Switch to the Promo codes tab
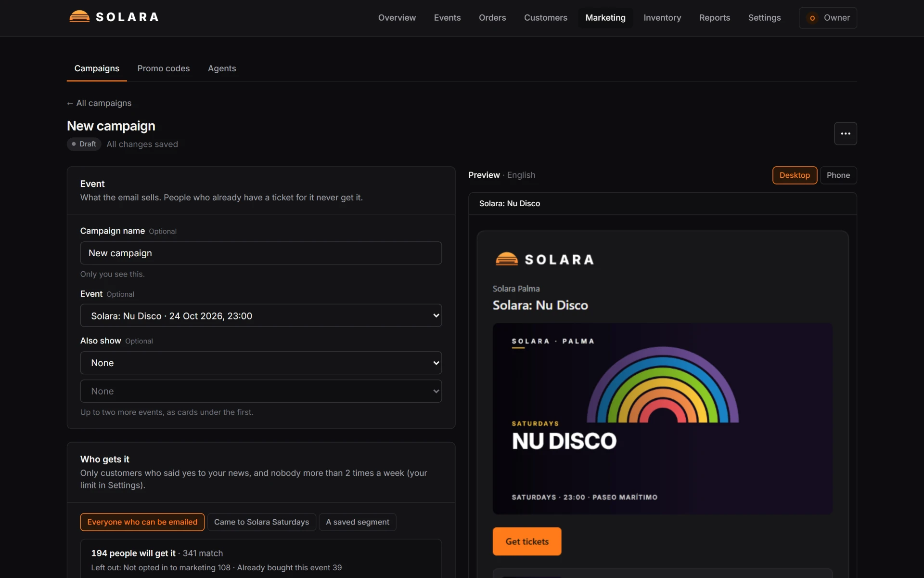This screenshot has width=924, height=578. 164,68
